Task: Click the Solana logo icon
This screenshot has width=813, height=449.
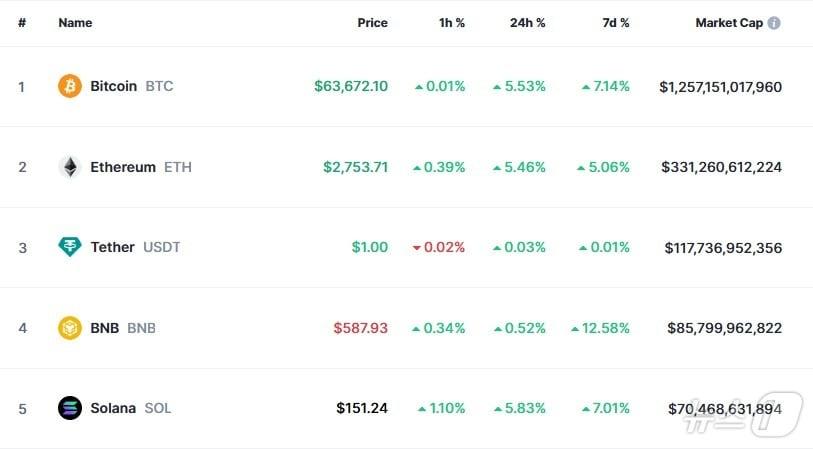Action: [70, 408]
